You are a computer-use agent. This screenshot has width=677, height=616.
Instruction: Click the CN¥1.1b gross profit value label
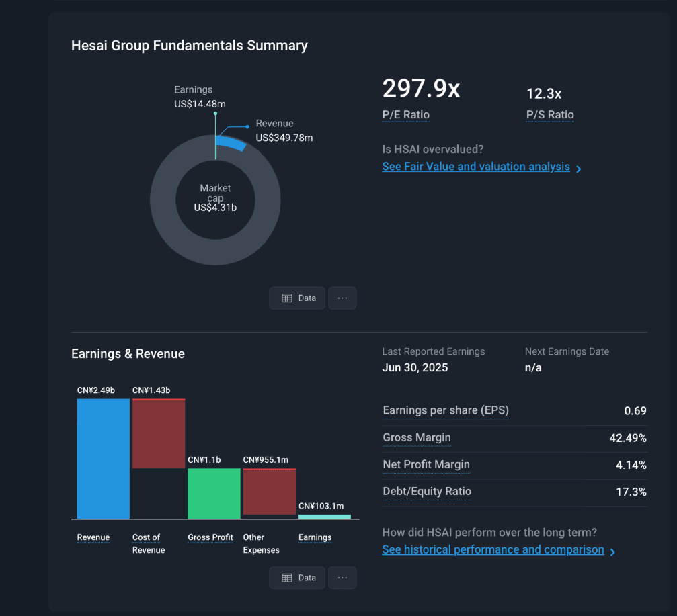204,460
